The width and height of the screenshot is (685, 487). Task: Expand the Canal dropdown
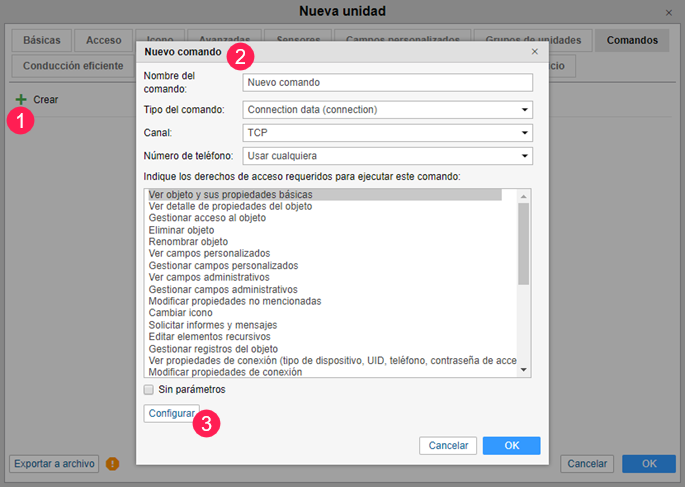pyautogui.click(x=387, y=132)
